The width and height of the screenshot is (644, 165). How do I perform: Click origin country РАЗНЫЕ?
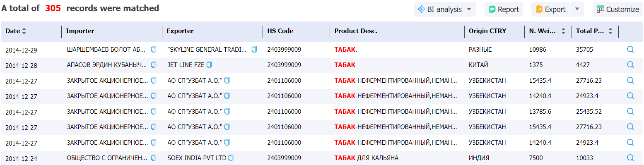480,50
